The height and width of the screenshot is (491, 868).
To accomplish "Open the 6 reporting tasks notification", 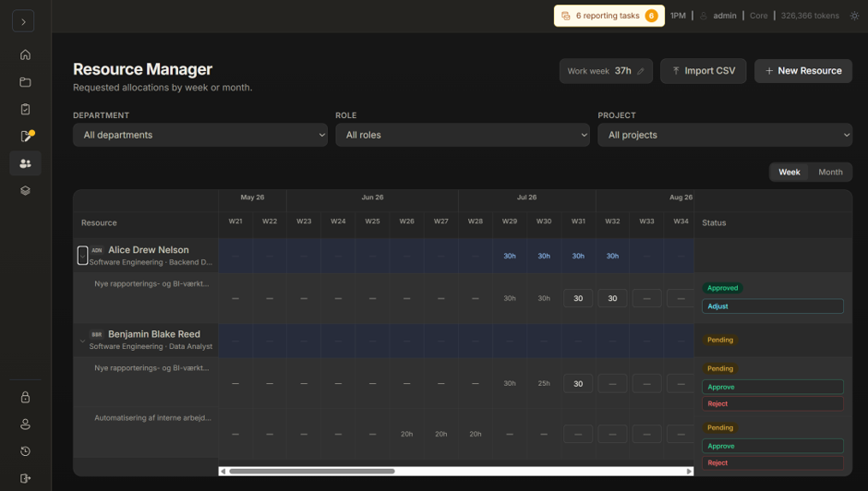I will [x=609, y=16].
